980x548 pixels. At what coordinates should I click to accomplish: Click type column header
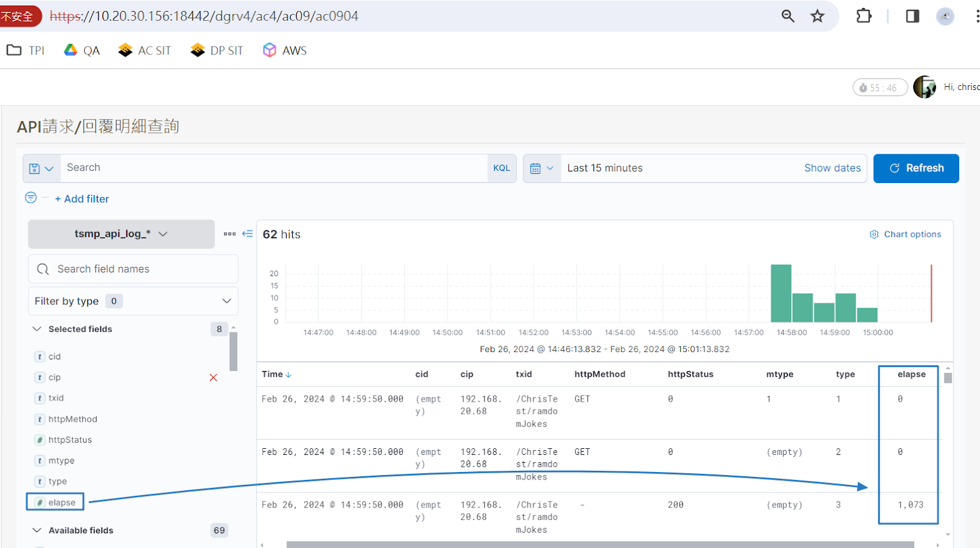pos(845,374)
